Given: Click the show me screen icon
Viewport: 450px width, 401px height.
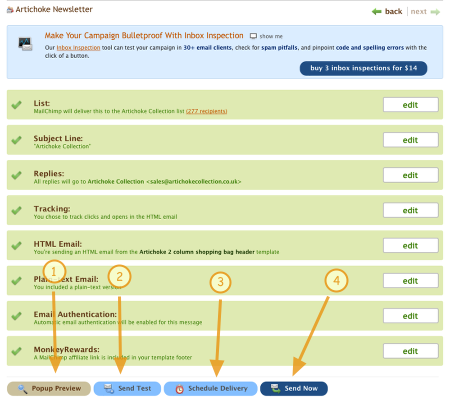Looking at the screenshot, I should tap(253, 36).
